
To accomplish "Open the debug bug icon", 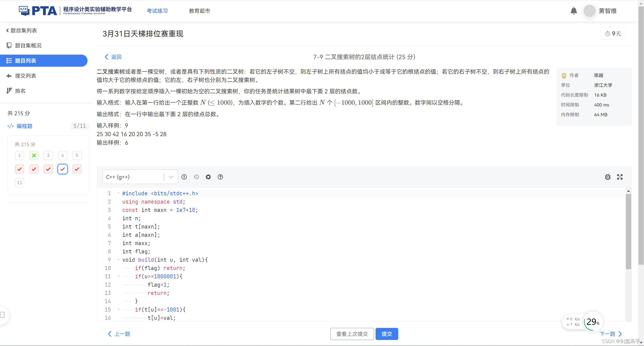I will pyautogui.click(x=608, y=177).
